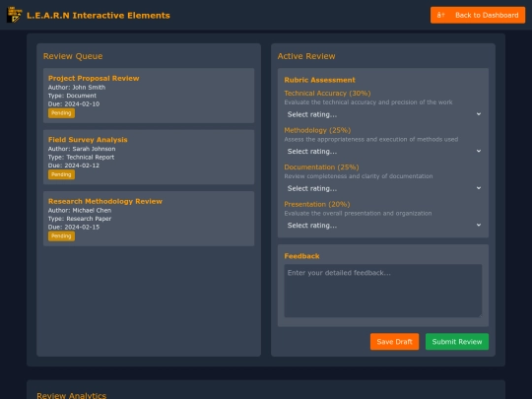The height and width of the screenshot is (399, 532).
Task: Click Pending badge on Research Methodology Review
Action: (x=61, y=236)
